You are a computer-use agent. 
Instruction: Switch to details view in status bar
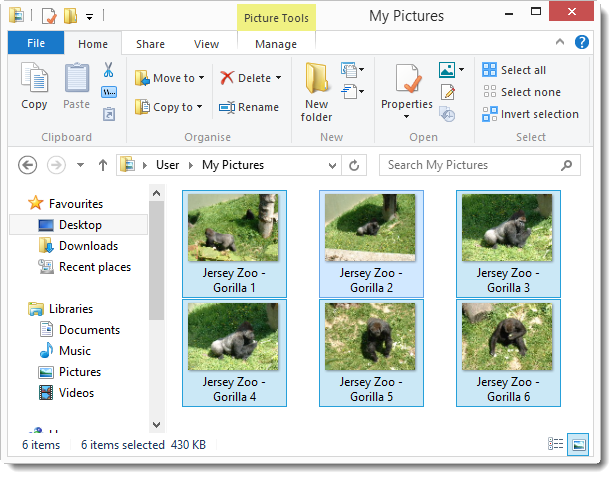point(556,444)
